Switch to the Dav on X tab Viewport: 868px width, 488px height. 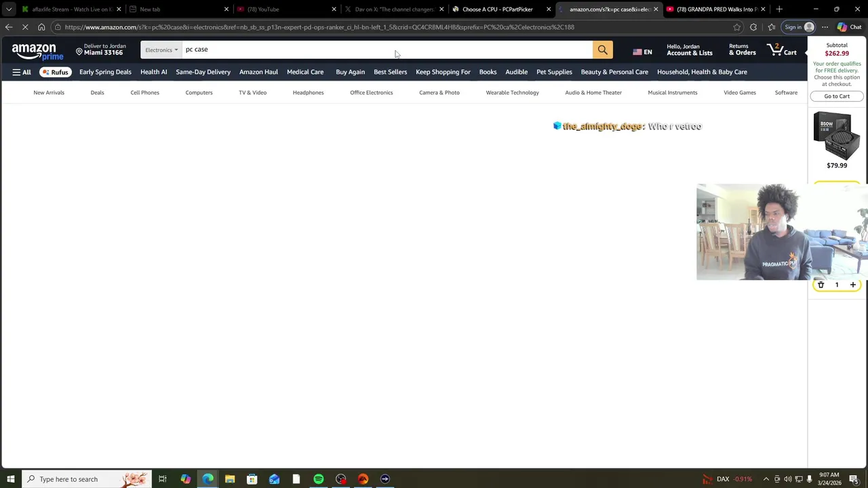click(x=395, y=9)
